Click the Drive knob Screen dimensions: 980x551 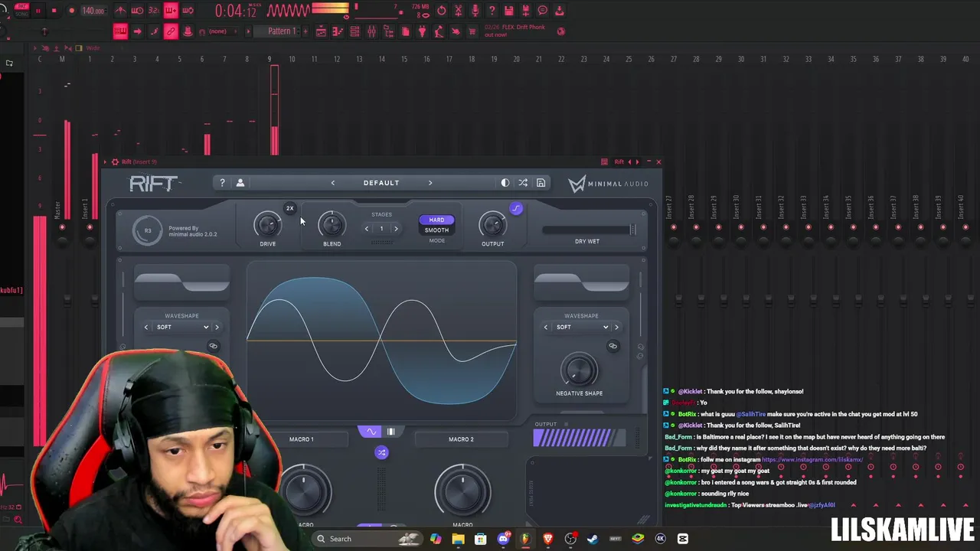click(267, 224)
